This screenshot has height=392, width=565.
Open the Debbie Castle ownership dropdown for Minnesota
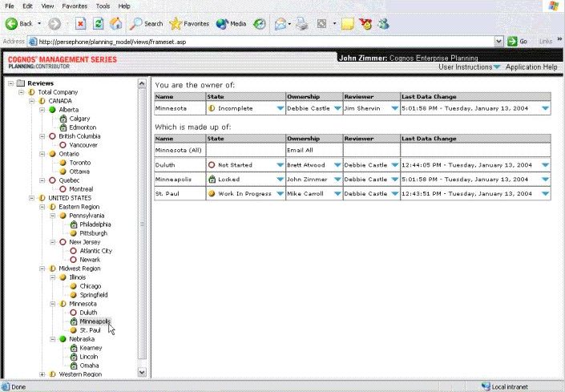point(337,108)
